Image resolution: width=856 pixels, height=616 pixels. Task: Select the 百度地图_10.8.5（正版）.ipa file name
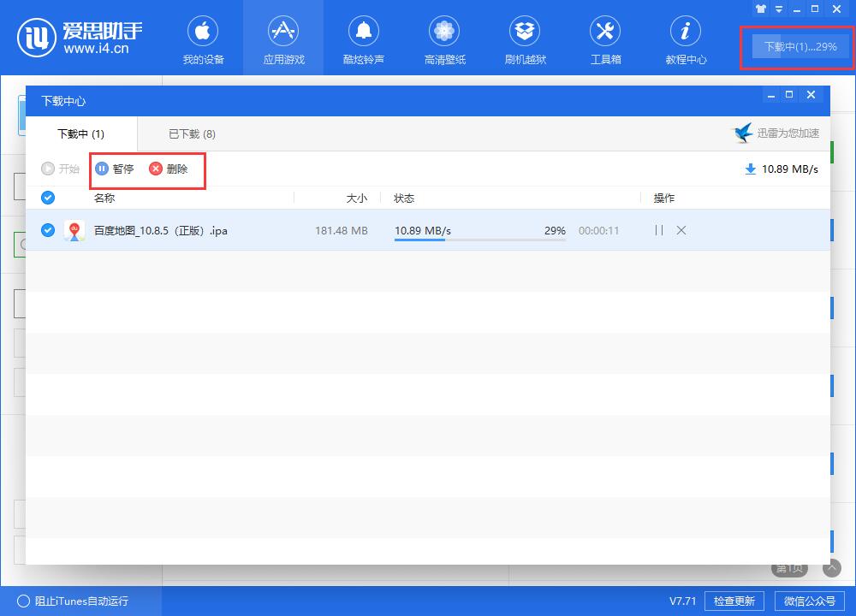click(161, 231)
